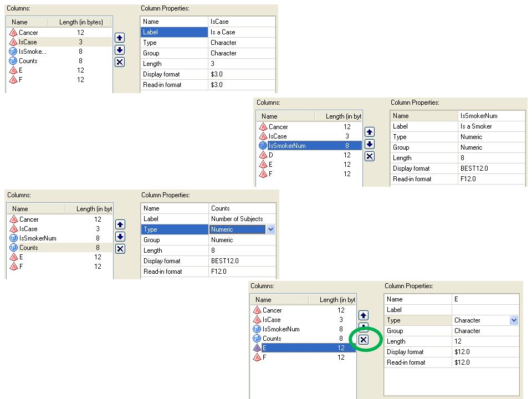Select the Cancer row in the IsCase properties panel

[59, 33]
